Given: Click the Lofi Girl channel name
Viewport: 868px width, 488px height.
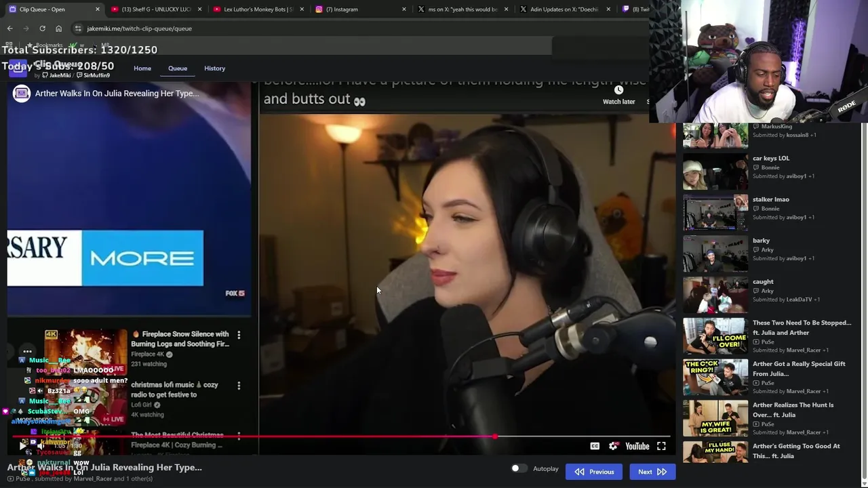Looking at the screenshot, I should pyautogui.click(x=141, y=405).
